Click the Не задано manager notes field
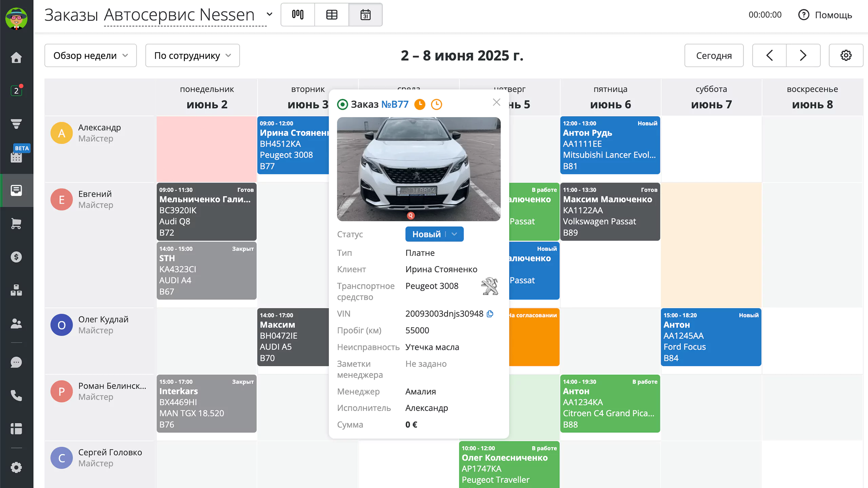 point(426,364)
